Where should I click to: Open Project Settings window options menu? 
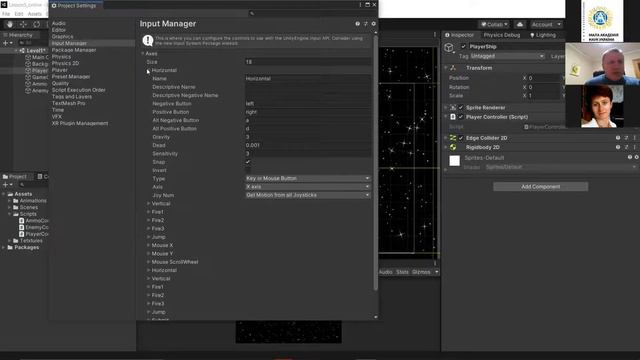click(360, 5)
